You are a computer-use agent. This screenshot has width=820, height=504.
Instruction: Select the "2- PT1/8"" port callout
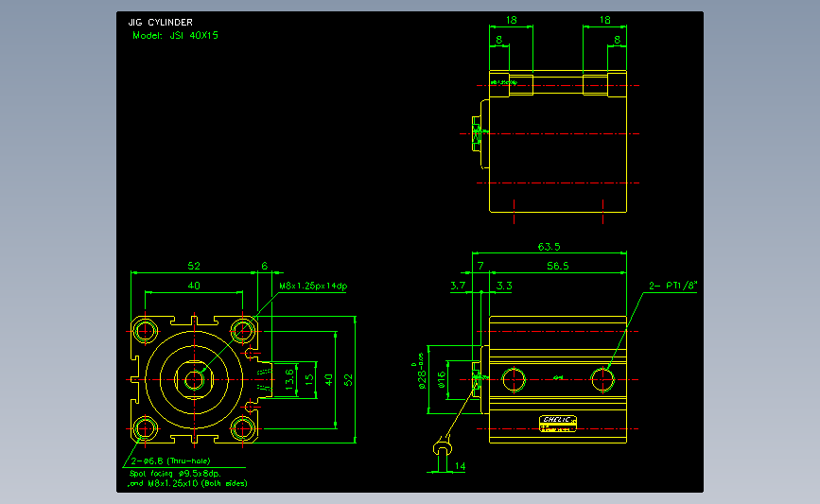point(673,286)
